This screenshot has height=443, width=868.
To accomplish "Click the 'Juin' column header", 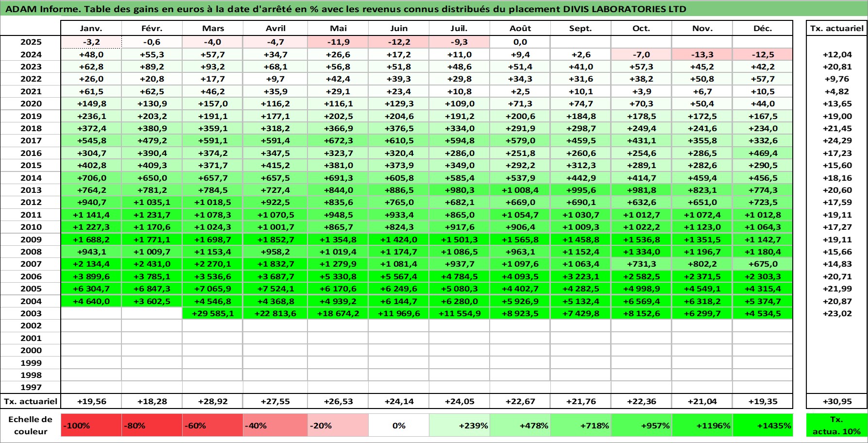I will pos(398,28).
